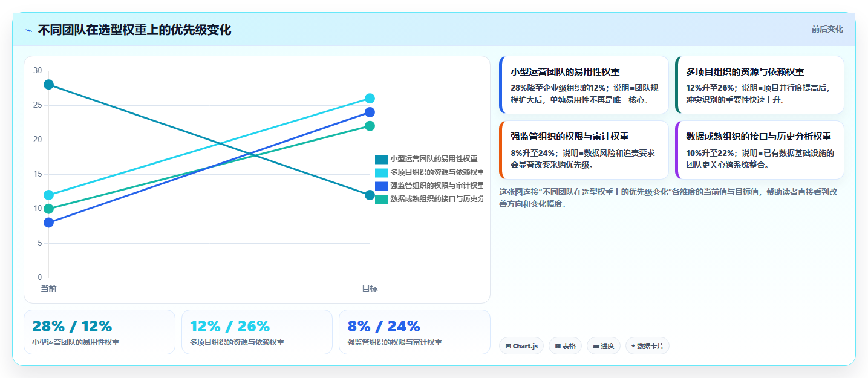This screenshot has width=868, height=378.
Task: Click the cyan legend color swatch
Action: tap(381, 172)
